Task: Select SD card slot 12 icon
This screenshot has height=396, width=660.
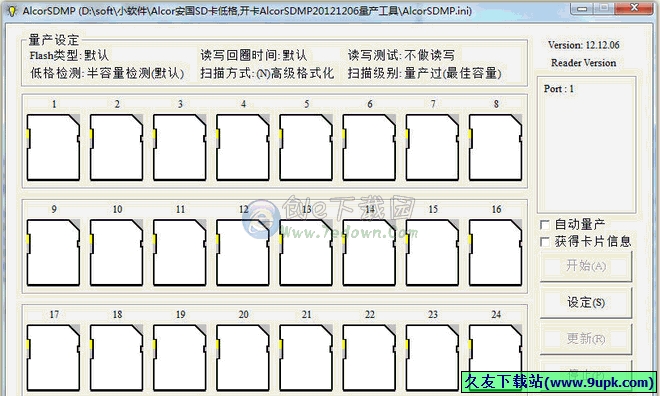Action: [242, 252]
